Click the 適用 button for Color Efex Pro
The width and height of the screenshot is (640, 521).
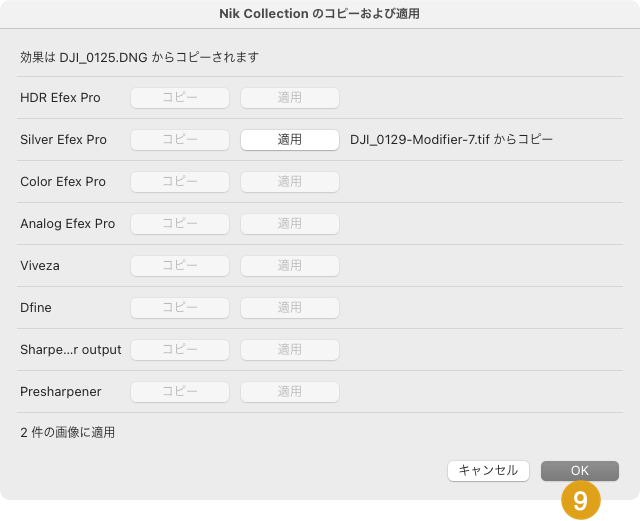290,182
